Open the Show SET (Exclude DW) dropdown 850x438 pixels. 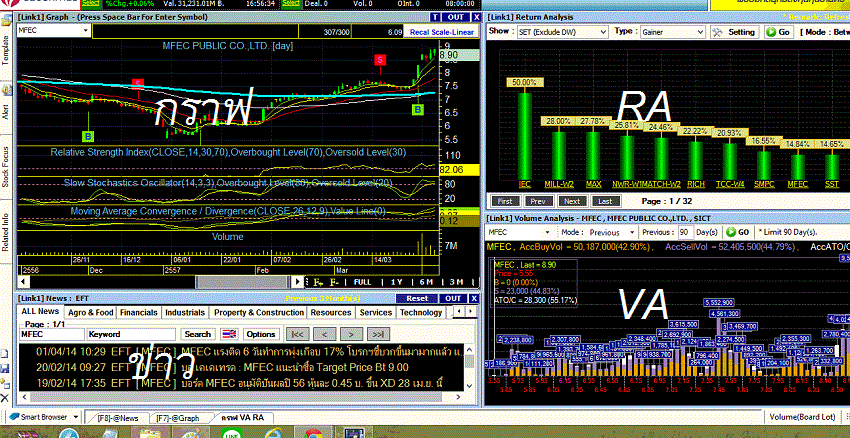coord(603,32)
